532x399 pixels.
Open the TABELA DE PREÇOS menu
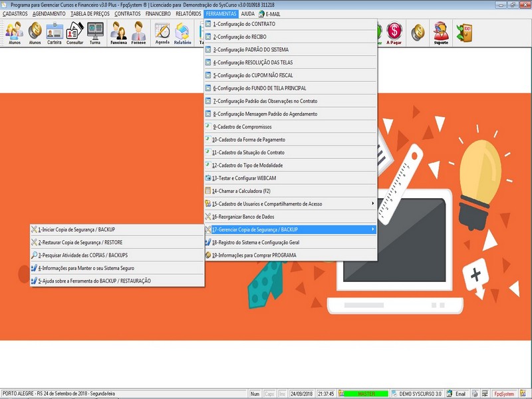coord(90,14)
